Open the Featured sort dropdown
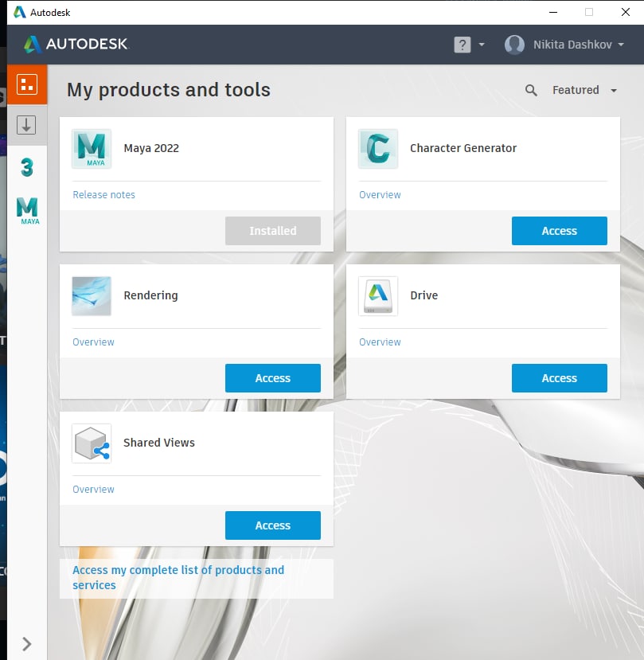644x660 pixels. point(584,90)
